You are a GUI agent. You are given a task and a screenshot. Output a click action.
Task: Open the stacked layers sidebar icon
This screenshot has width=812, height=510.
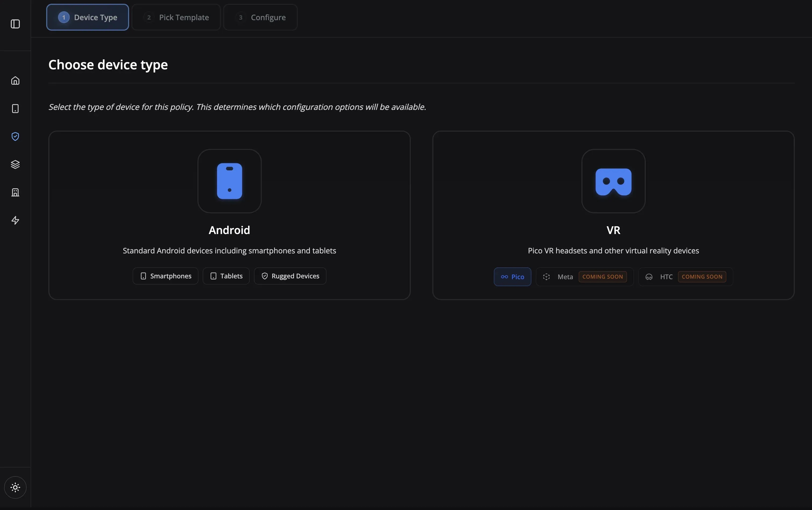[x=15, y=165]
